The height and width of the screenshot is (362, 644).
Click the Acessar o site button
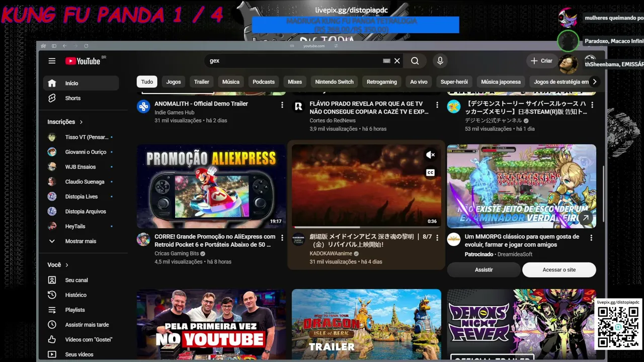(x=559, y=270)
